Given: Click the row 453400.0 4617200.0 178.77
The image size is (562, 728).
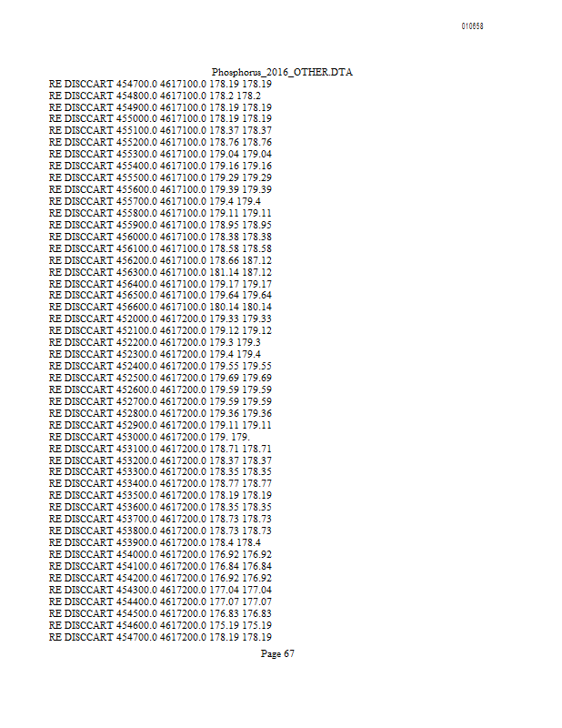Looking at the screenshot, I should pos(161,484).
